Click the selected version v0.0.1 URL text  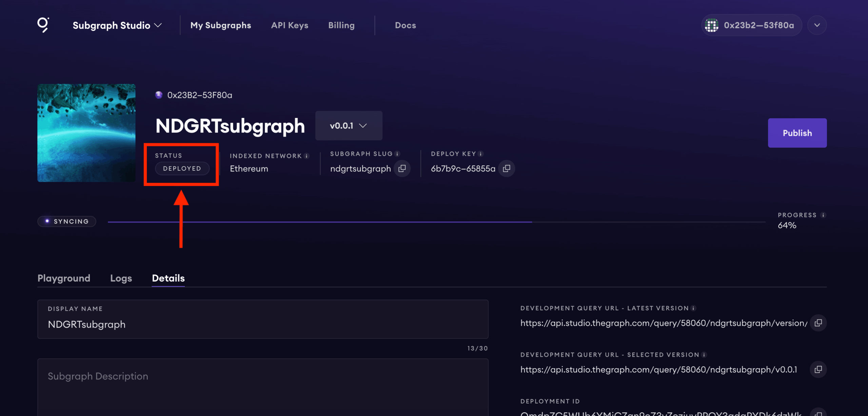pos(659,370)
